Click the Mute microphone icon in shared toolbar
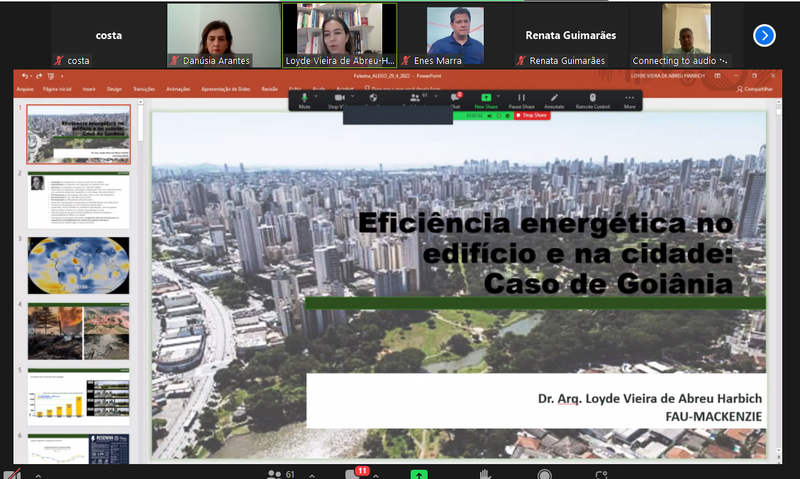 tap(304, 98)
